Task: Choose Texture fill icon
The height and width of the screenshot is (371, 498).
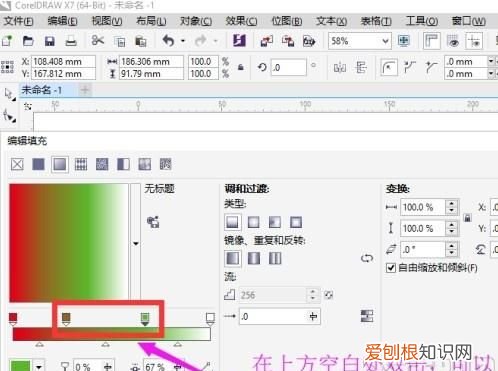Action: [144, 164]
